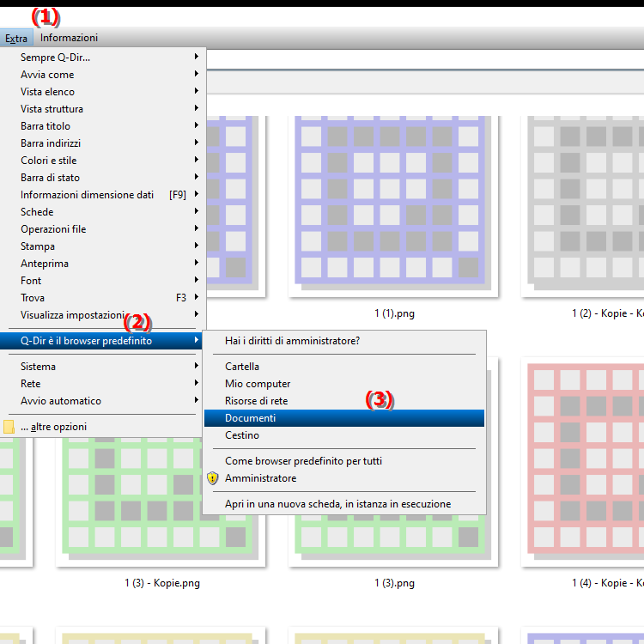Viewport: 644px width, 644px height.
Task: Open Rete submenu
Action: click(102, 384)
